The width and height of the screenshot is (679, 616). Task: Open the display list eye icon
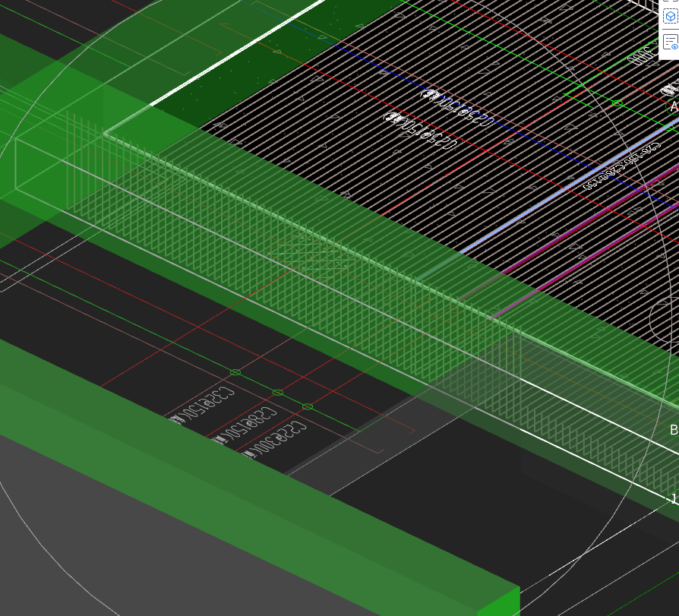[671, 43]
